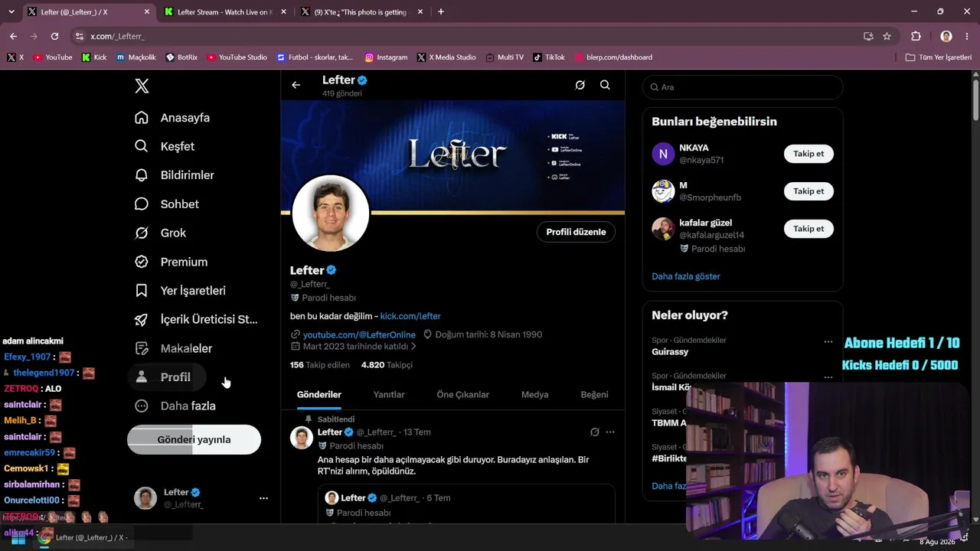
Task: Open Keşfet search icon in sidebar
Action: pos(141,146)
